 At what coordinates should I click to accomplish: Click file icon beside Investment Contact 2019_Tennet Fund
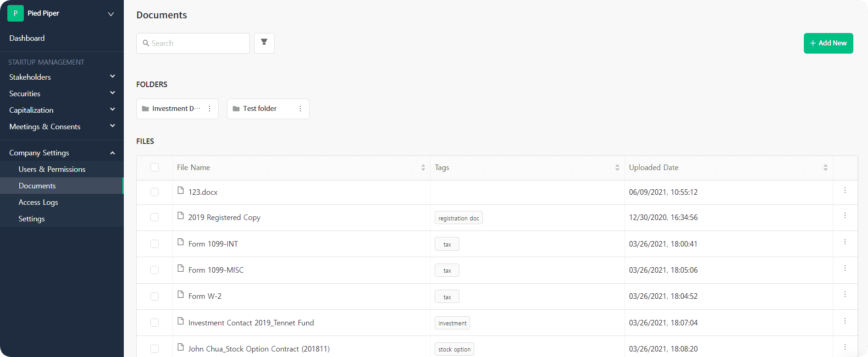pyautogui.click(x=181, y=321)
